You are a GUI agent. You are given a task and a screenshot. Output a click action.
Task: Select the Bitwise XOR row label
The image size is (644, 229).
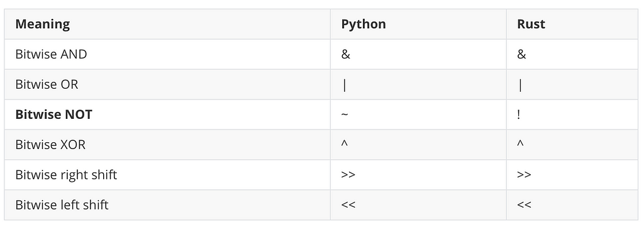pyautogui.click(x=50, y=145)
